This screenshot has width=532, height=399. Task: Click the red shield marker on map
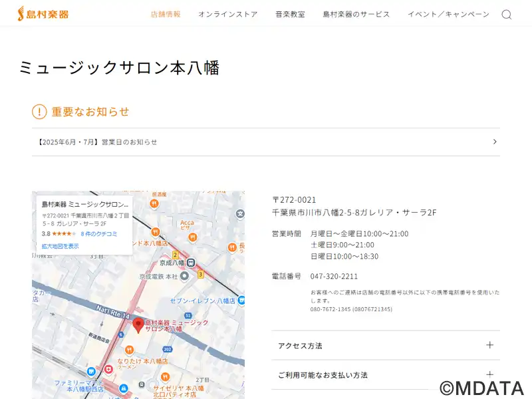108,369
